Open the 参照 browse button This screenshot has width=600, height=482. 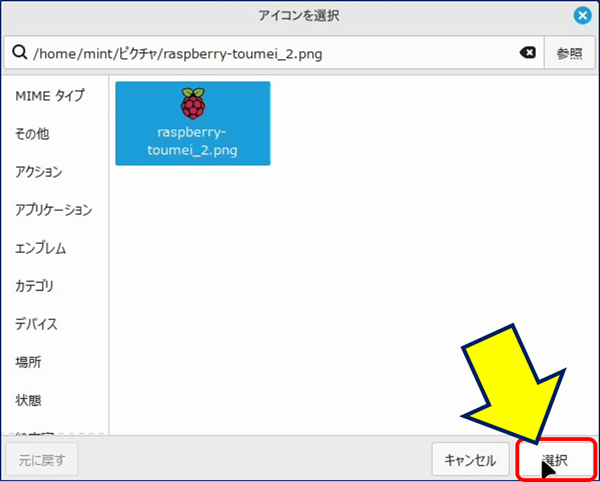click(x=569, y=53)
